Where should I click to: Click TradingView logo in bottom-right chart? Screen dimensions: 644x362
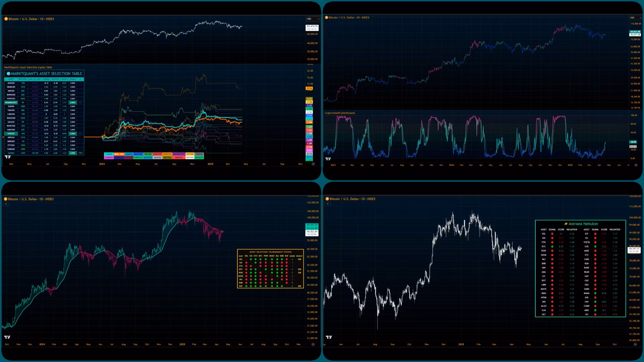pos(329,337)
